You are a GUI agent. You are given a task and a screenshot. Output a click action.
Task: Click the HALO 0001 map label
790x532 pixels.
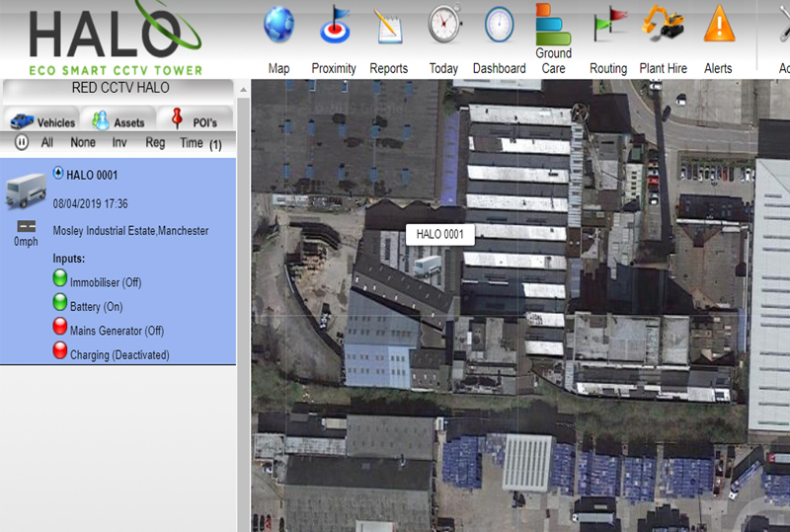tap(439, 234)
